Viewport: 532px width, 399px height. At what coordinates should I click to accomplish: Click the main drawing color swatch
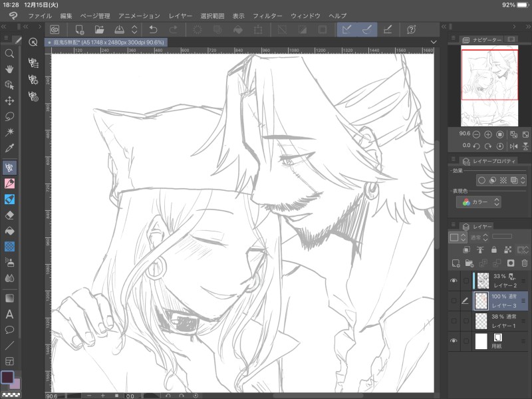tap(8, 377)
